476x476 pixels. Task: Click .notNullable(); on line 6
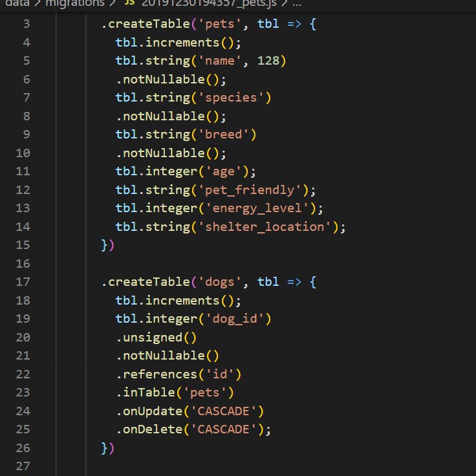coord(171,80)
